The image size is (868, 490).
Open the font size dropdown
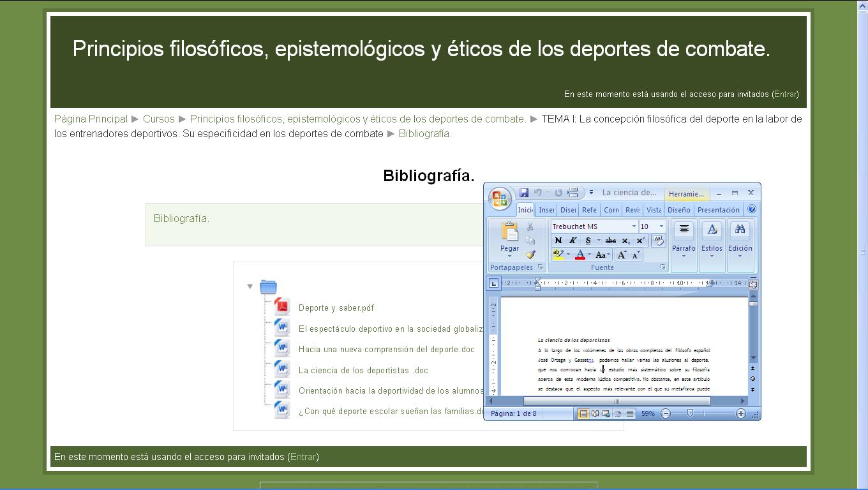pyautogui.click(x=662, y=227)
